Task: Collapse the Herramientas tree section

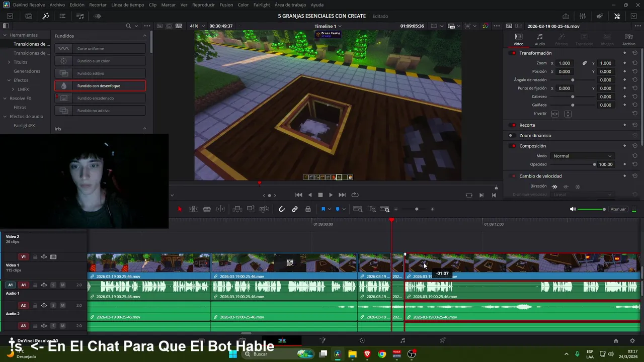Action: (x=5, y=35)
